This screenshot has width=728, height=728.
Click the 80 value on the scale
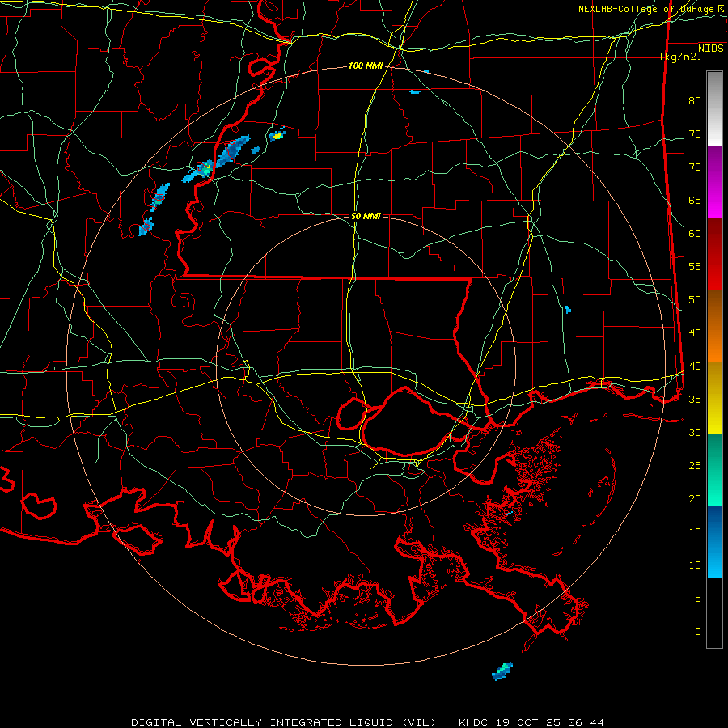695,101
